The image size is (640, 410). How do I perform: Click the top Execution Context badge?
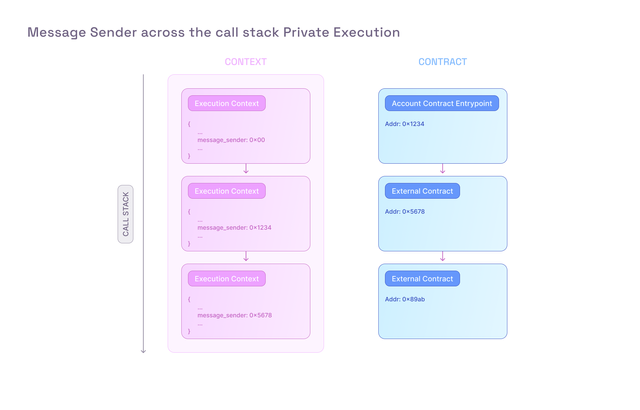[x=227, y=103]
